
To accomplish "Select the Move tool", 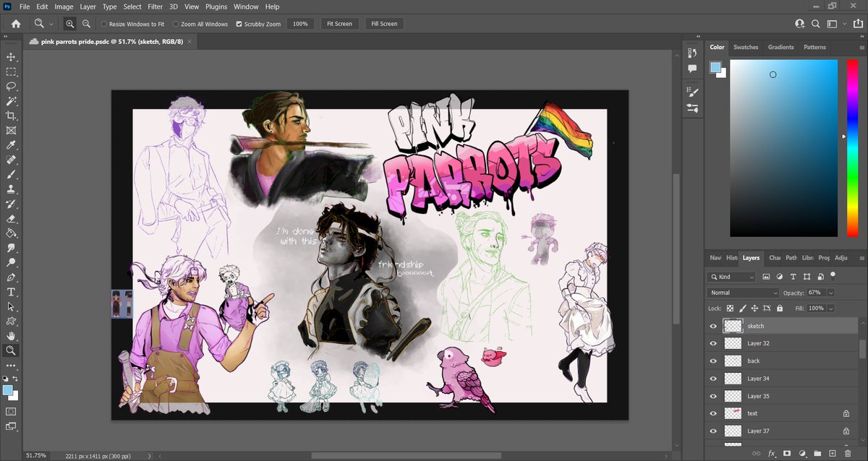I will (x=11, y=56).
